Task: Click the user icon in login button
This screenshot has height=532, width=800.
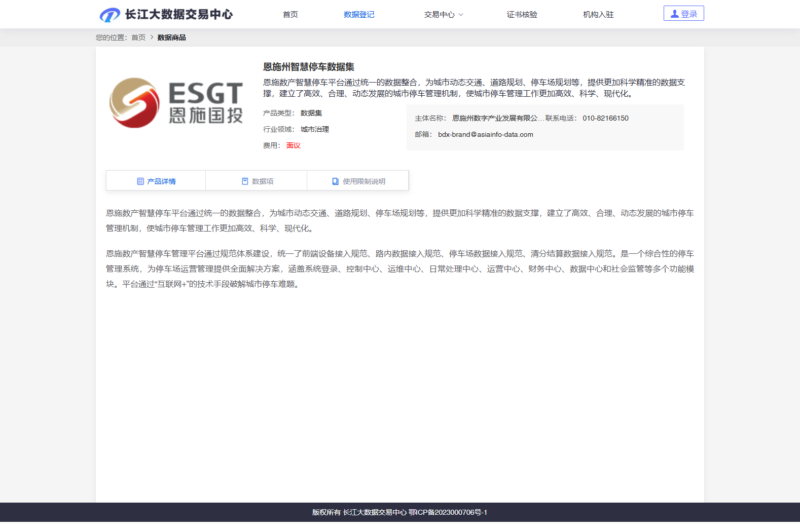Action: tap(674, 14)
